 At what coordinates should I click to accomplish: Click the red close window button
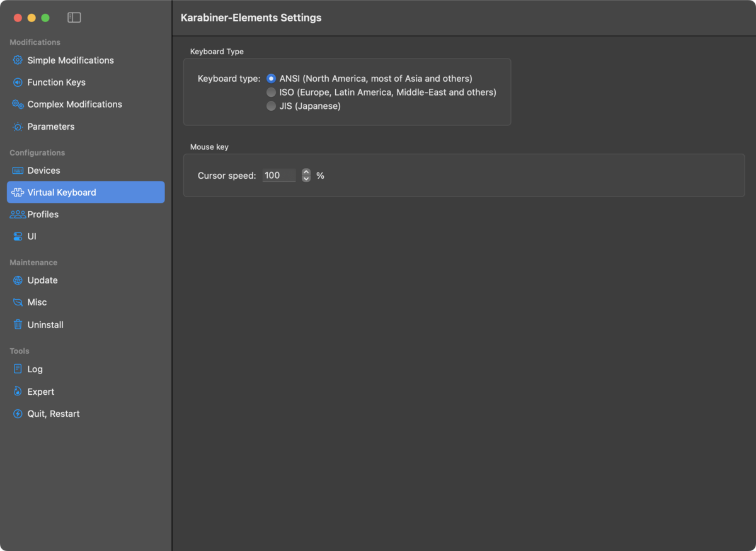coord(18,18)
